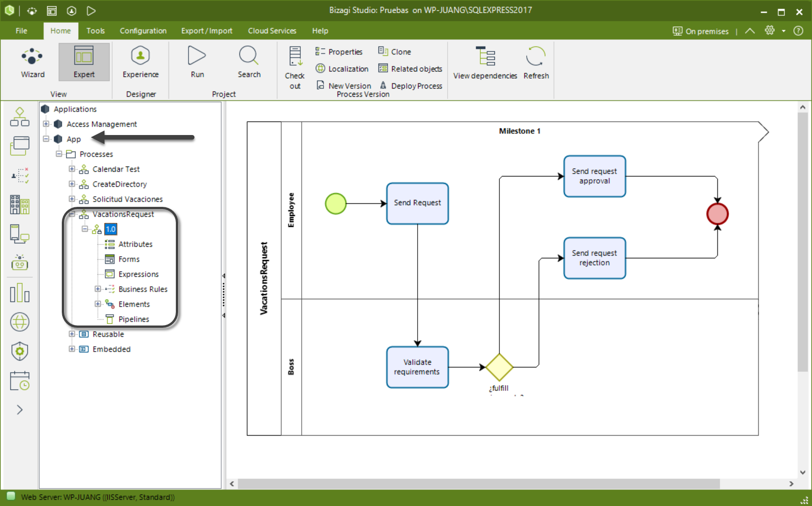Run the project

[x=197, y=62]
